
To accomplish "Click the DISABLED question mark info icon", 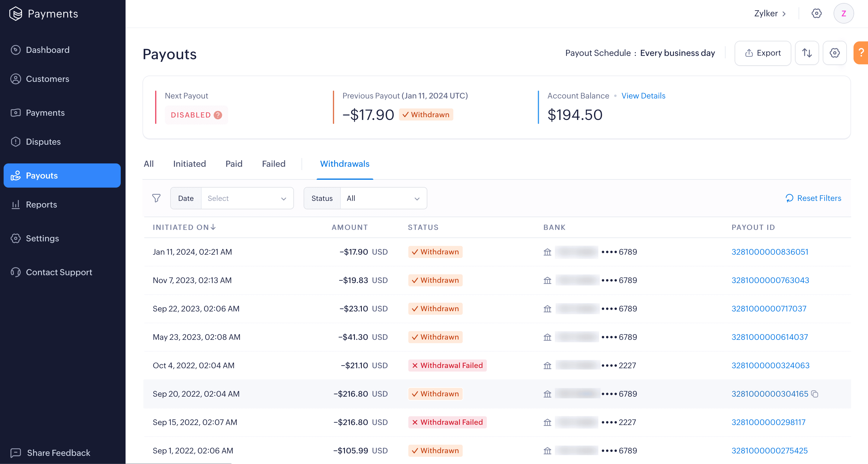I will click(x=218, y=115).
